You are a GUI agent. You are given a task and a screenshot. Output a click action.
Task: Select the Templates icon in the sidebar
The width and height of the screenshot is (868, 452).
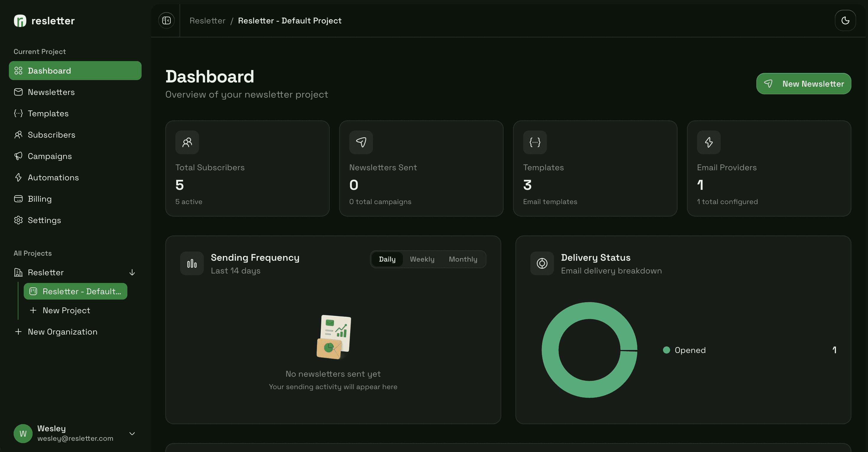[x=19, y=113]
